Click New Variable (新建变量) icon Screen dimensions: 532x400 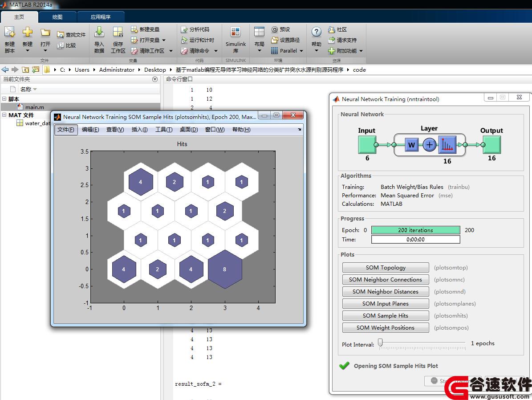tap(134, 29)
